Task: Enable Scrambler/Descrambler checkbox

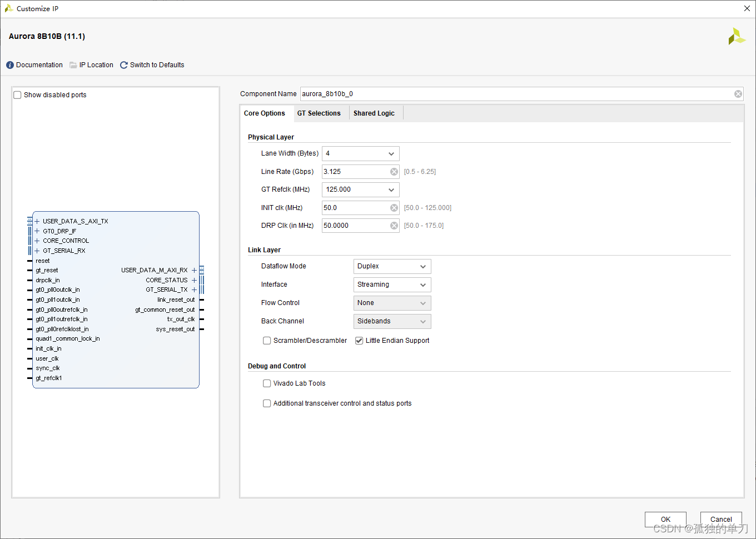Action: 267,341
